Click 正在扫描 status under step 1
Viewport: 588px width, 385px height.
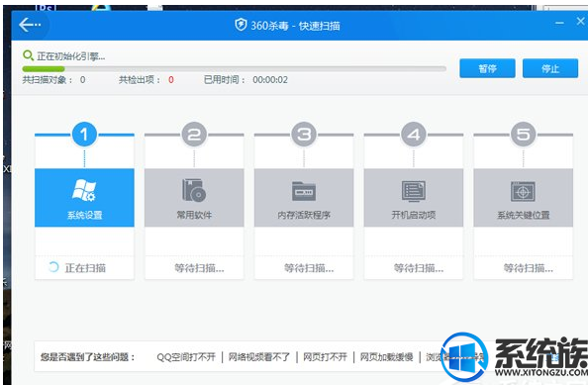click(85, 267)
